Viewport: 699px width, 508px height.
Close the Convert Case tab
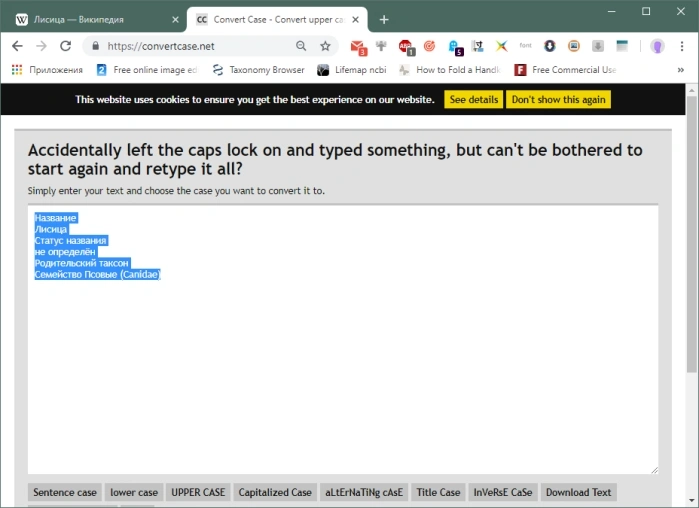355,20
